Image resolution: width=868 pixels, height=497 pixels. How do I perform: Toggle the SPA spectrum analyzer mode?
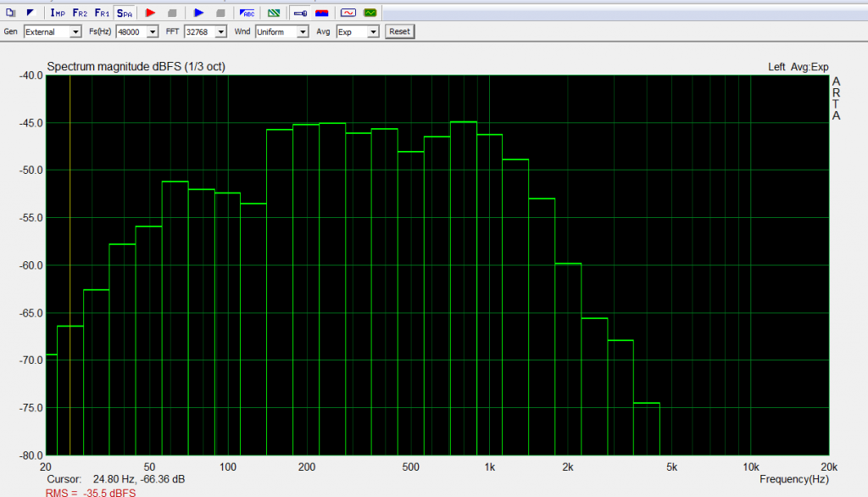125,13
